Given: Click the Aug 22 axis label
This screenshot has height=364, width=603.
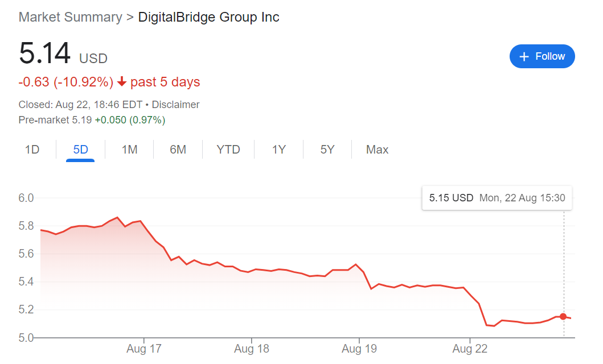Looking at the screenshot, I should 470,348.
